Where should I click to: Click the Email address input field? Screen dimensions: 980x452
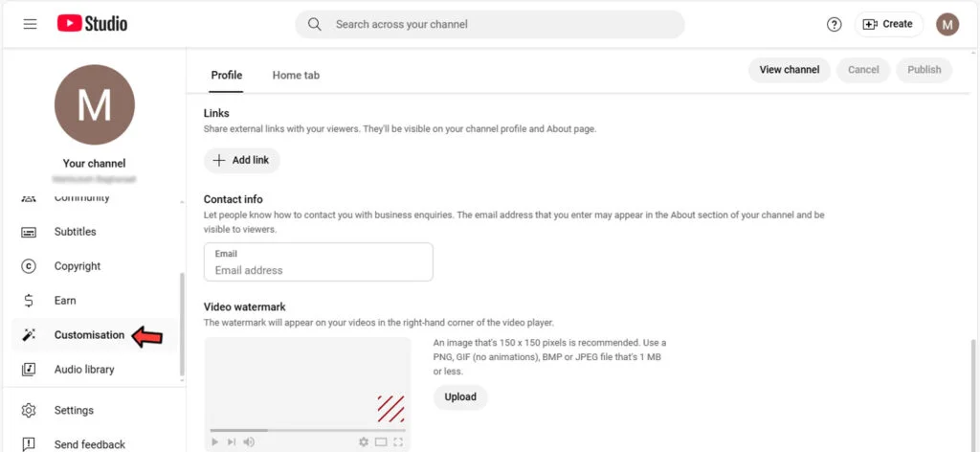click(x=318, y=270)
